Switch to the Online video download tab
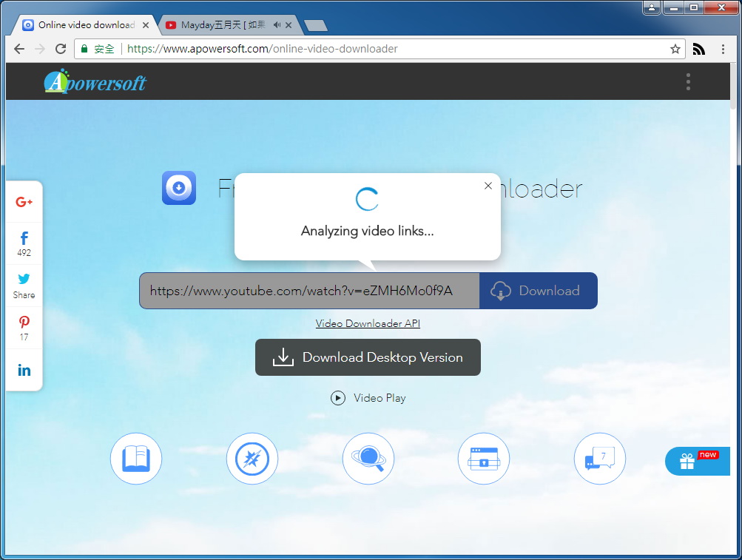Screen dimensions: 742x560 click(x=86, y=24)
